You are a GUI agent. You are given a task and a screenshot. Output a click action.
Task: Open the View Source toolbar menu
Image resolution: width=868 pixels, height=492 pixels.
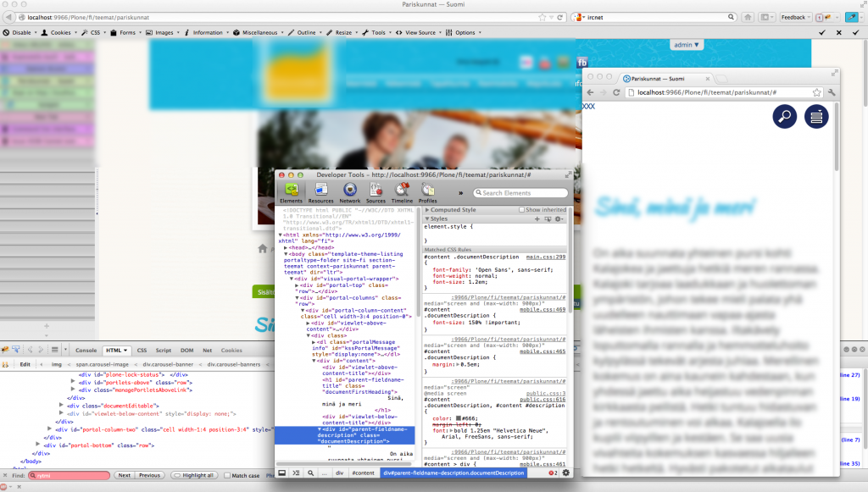[x=419, y=33]
